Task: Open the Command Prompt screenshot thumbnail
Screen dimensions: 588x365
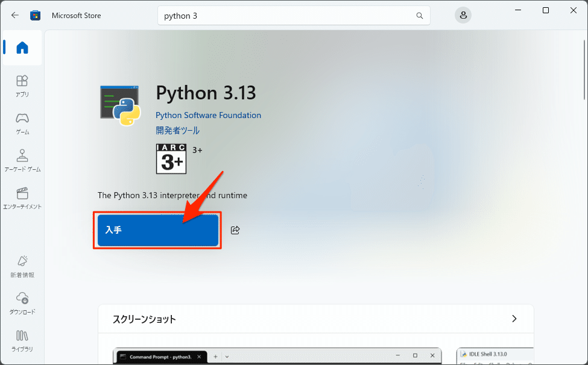Action: 277,356
